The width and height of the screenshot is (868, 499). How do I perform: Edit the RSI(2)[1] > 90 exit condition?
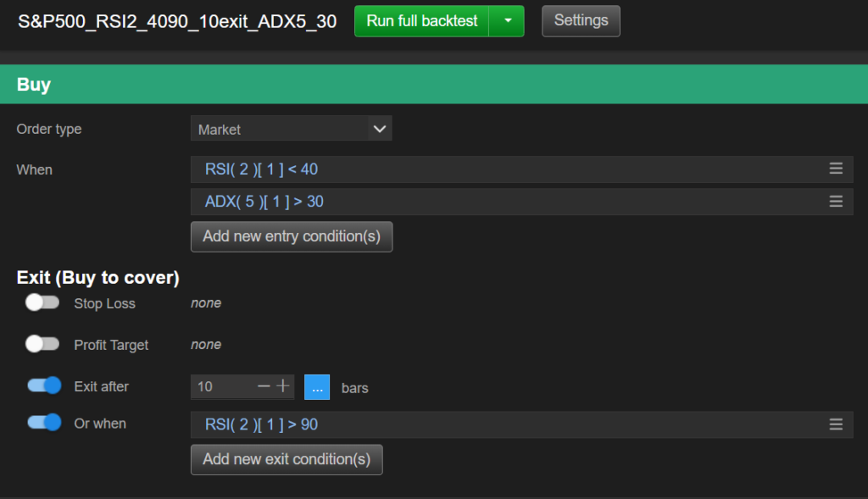coord(261,424)
